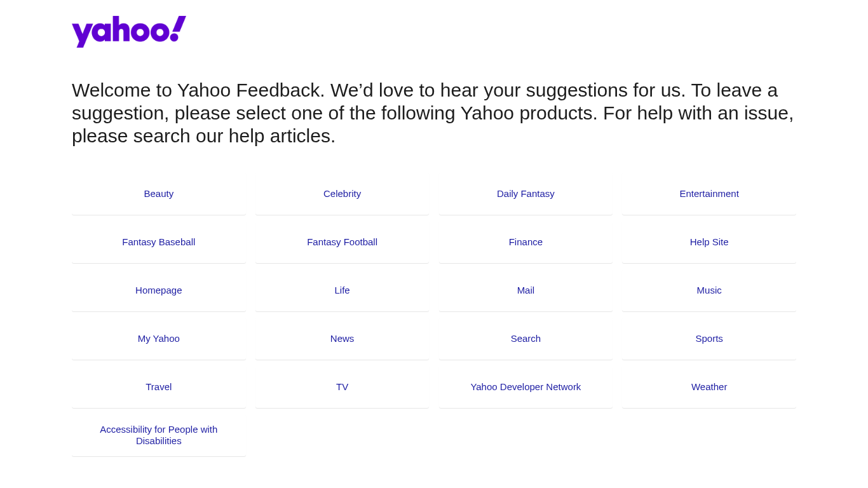Choose the Homepage product link
Viewport: 868px width, 488px height.
[159, 290]
